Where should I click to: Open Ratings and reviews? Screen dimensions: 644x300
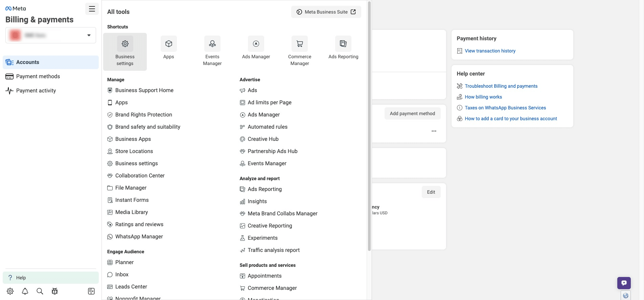135,224
